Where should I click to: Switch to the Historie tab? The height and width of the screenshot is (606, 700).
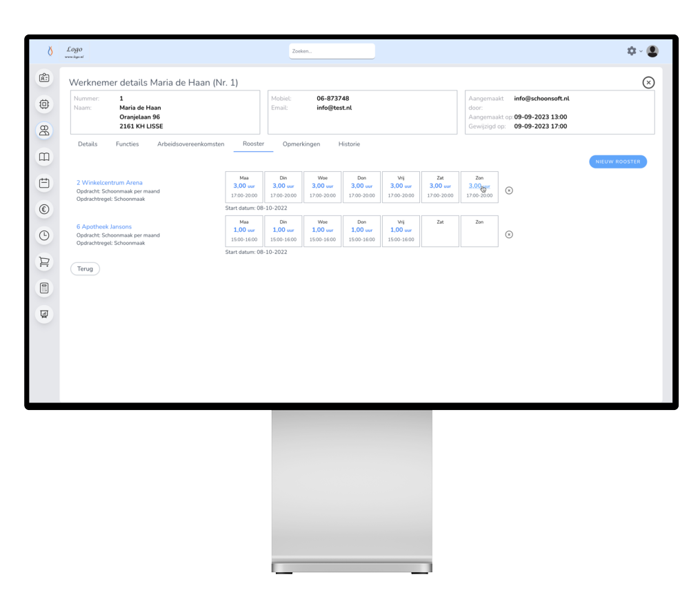(x=349, y=144)
